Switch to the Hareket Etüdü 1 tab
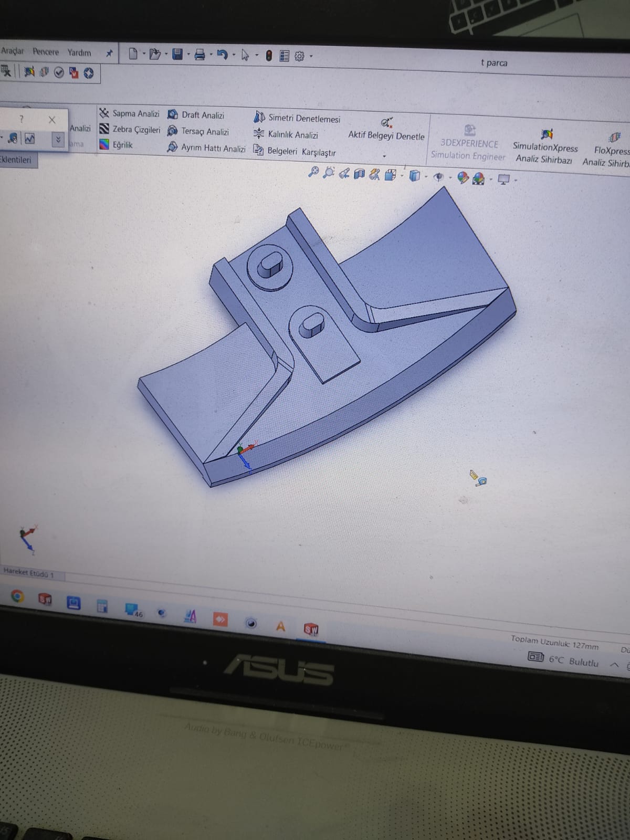The height and width of the screenshot is (840, 630). pyautogui.click(x=29, y=572)
